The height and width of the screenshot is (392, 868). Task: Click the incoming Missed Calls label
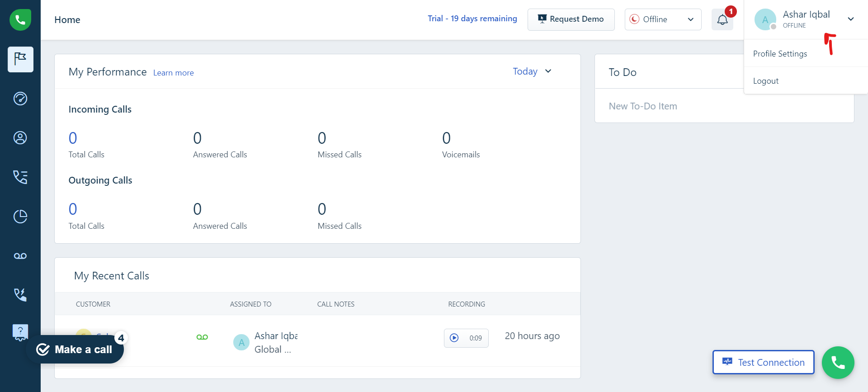(340, 155)
